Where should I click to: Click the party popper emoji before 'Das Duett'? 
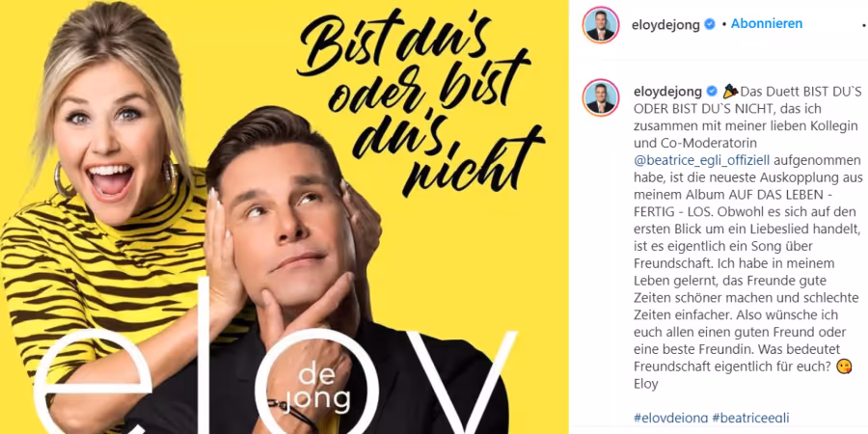pyautogui.click(x=731, y=91)
